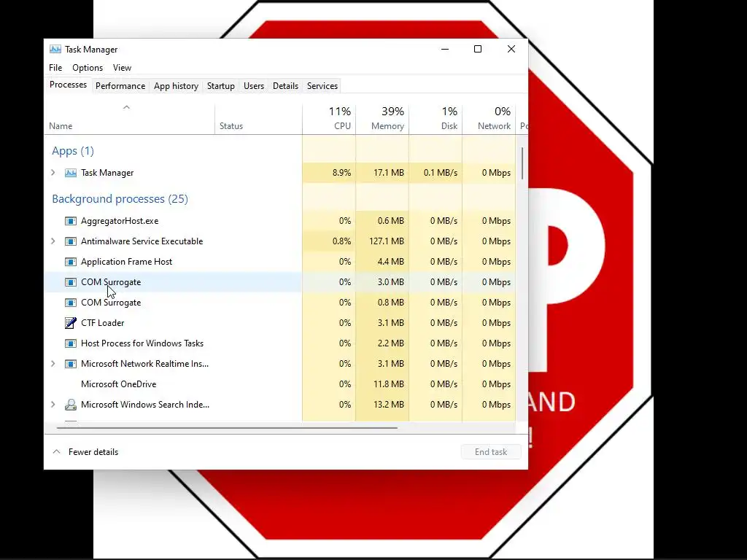The width and height of the screenshot is (747, 560).
Task: Click the Background processes (25) heading
Action: (x=120, y=199)
